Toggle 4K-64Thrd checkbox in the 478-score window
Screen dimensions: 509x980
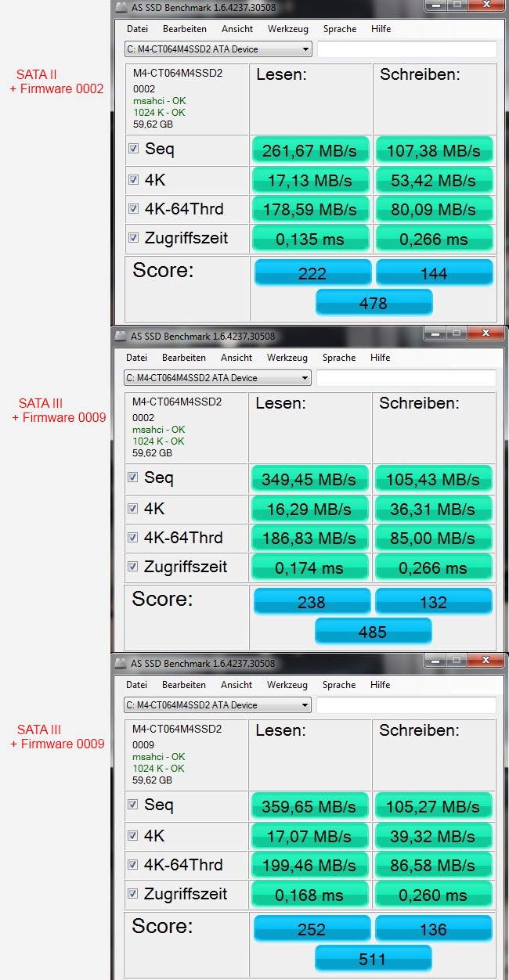[134, 209]
